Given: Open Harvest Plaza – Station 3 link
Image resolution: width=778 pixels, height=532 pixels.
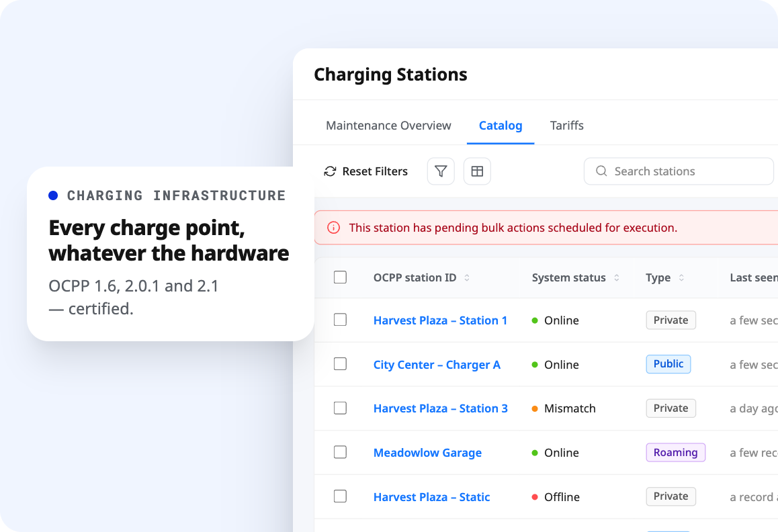Looking at the screenshot, I should 441,408.
